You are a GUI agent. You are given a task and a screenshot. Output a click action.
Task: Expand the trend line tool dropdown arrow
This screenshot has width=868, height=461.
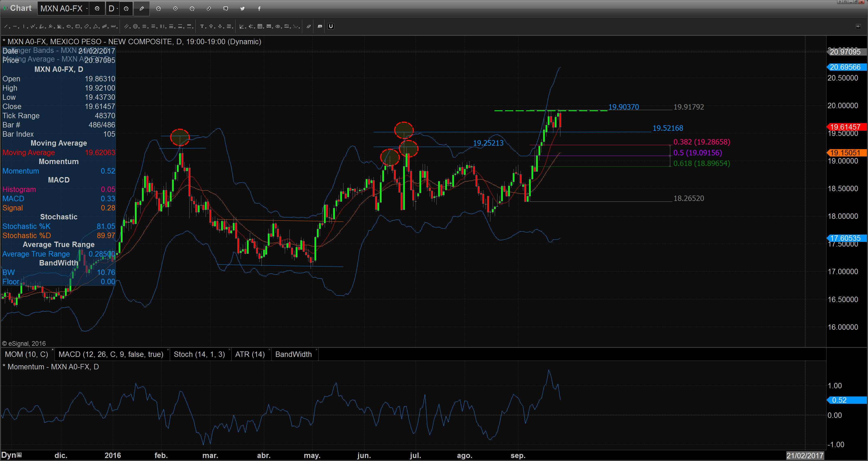tap(10, 28)
